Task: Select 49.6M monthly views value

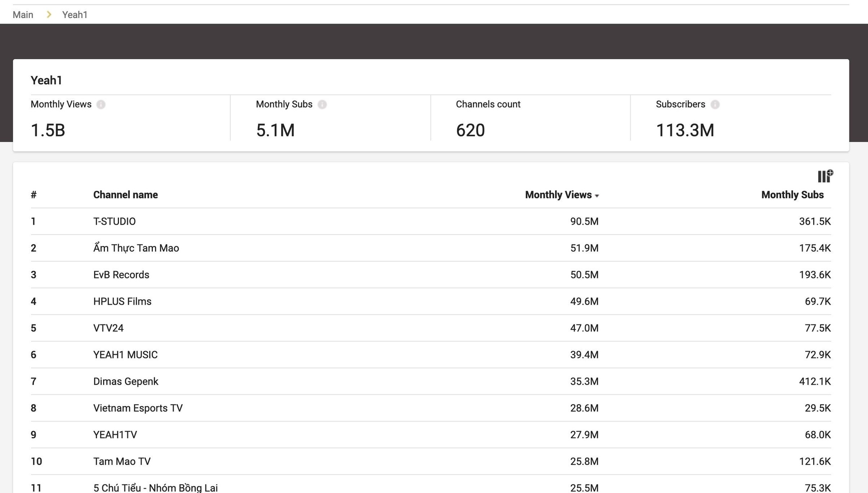Action: (584, 301)
